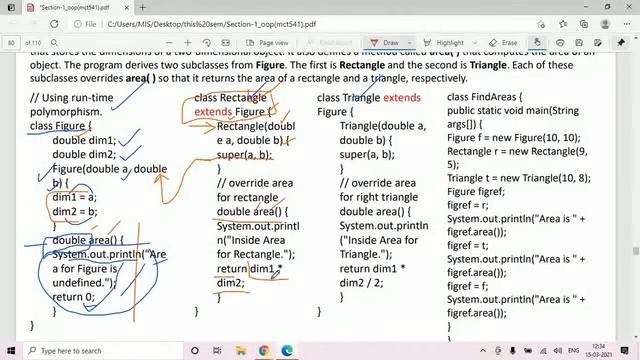640x360 pixels.
Task: Open File Explorer from the taskbar
Action: click(x=241, y=351)
